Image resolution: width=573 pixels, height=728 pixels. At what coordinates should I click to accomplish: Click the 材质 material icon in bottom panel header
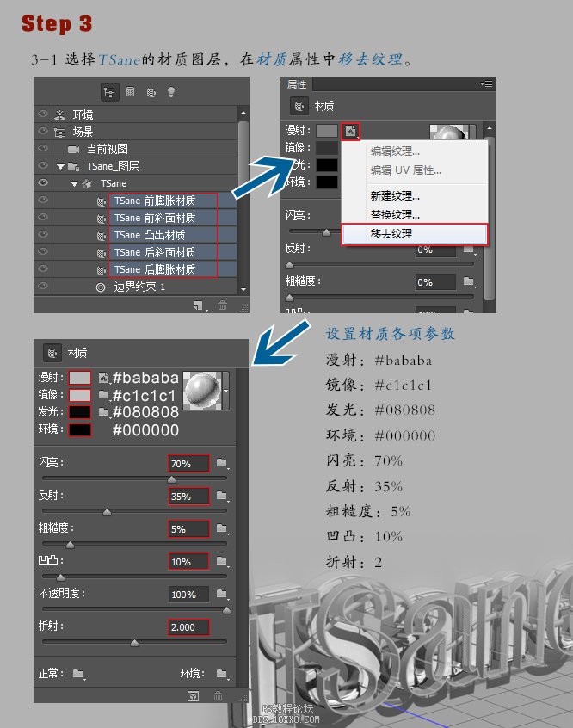point(52,353)
